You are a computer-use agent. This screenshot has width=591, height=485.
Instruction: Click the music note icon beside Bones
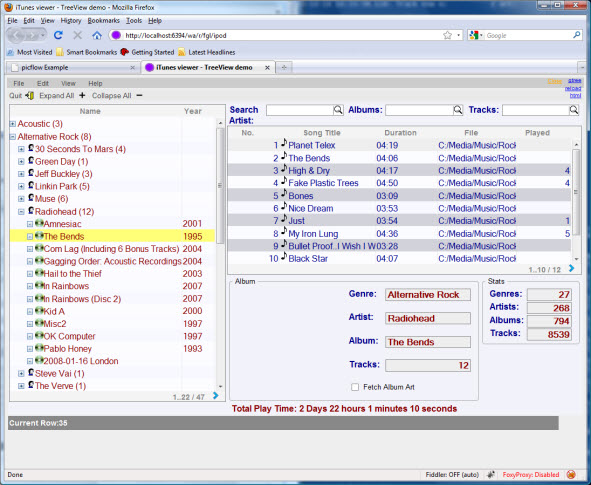pos(284,194)
